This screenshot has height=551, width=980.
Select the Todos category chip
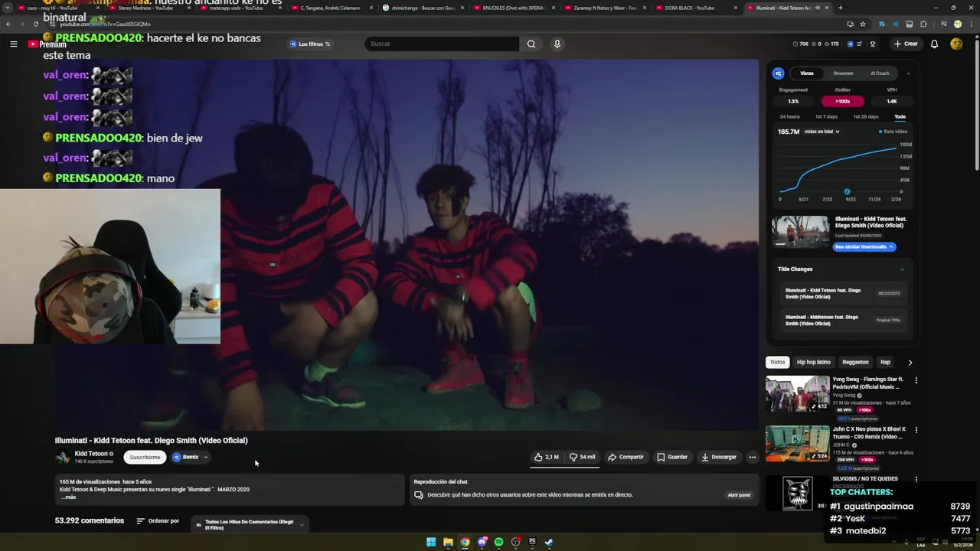click(777, 362)
